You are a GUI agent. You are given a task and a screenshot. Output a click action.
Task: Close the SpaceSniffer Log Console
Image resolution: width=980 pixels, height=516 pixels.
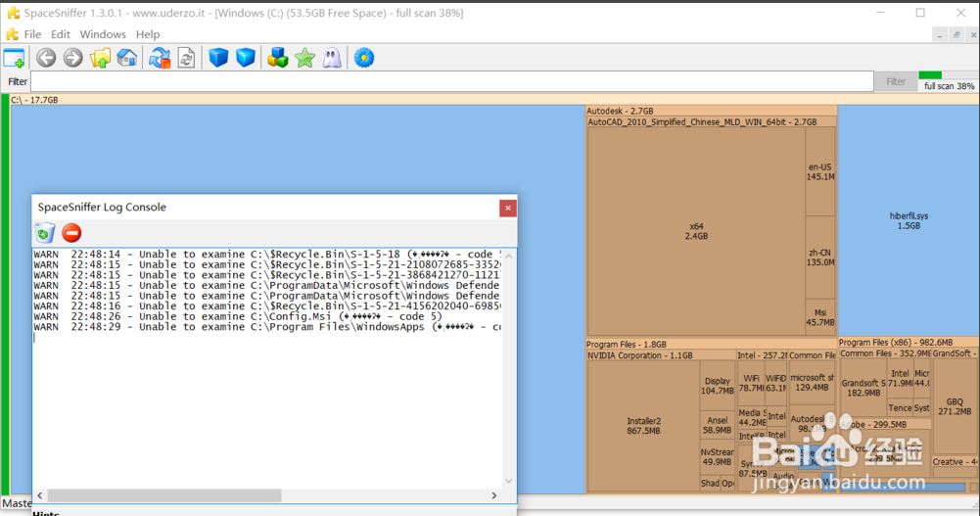(507, 208)
